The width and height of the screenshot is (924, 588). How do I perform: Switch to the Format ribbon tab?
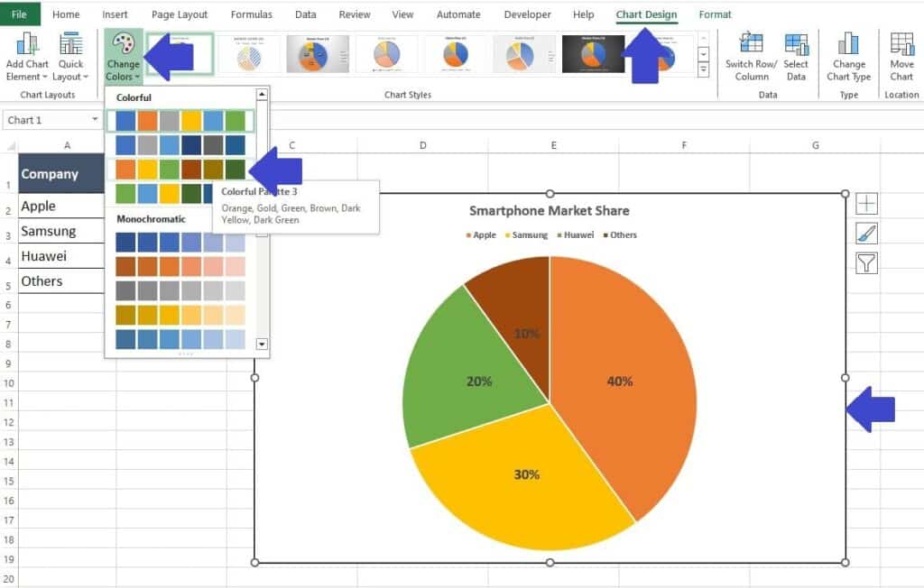pyautogui.click(x=715, y=14)
